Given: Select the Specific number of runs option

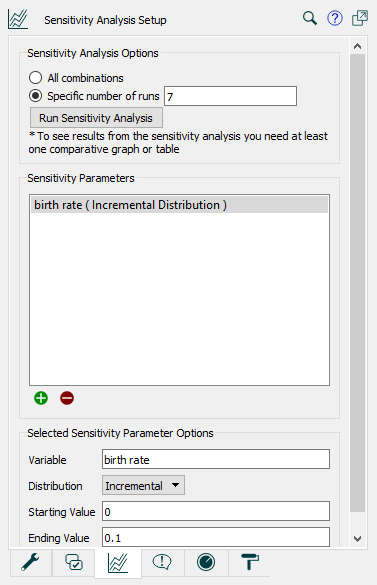Looking at the screenshot, I should click(x=35, y=96).
